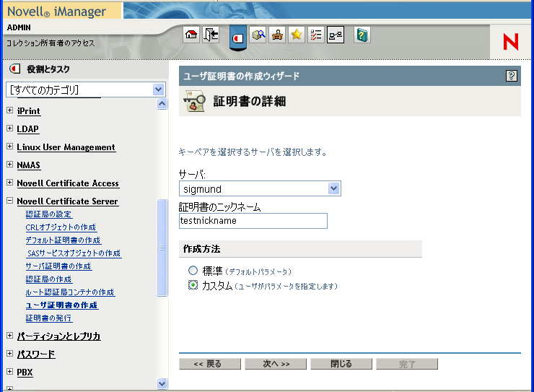534x392 pixels.
Task: Open the NMAS category label
Action: coord(29,165)
